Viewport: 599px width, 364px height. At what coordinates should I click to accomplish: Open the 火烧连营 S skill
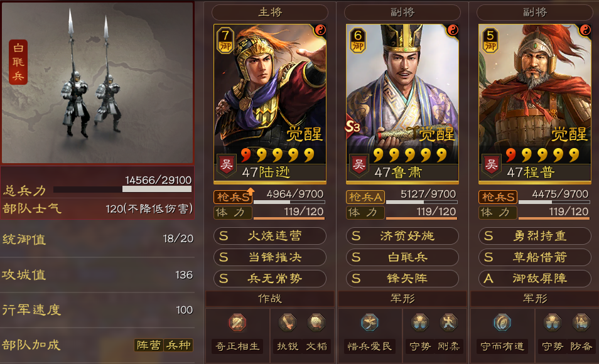[x=270, y=236]
